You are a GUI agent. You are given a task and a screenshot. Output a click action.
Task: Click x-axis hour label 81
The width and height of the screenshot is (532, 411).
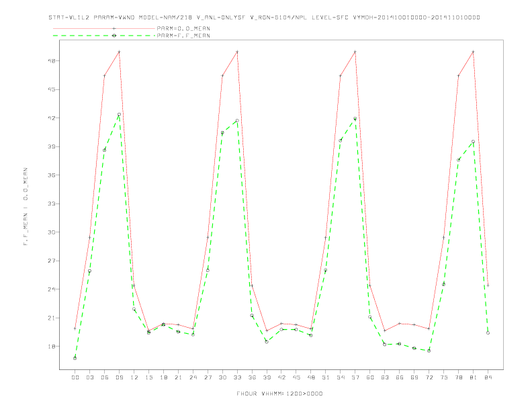[474, 377]
